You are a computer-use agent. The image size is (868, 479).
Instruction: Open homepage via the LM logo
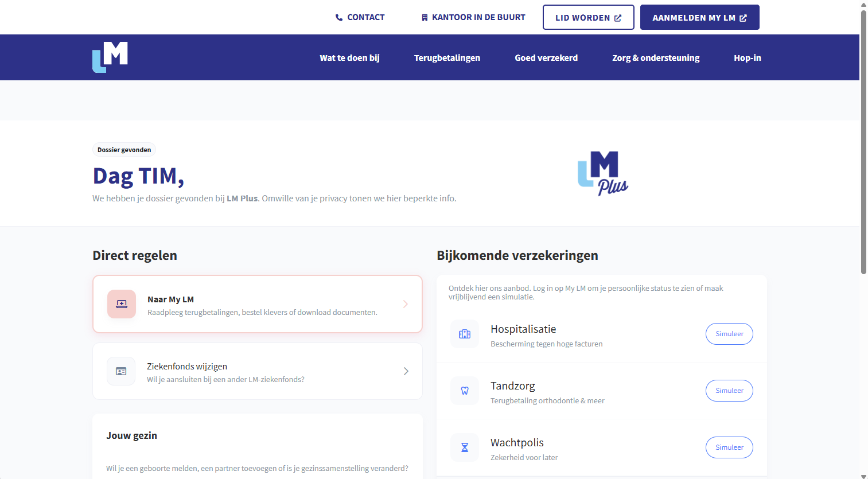pyautogui.click(x=109, y=57)
